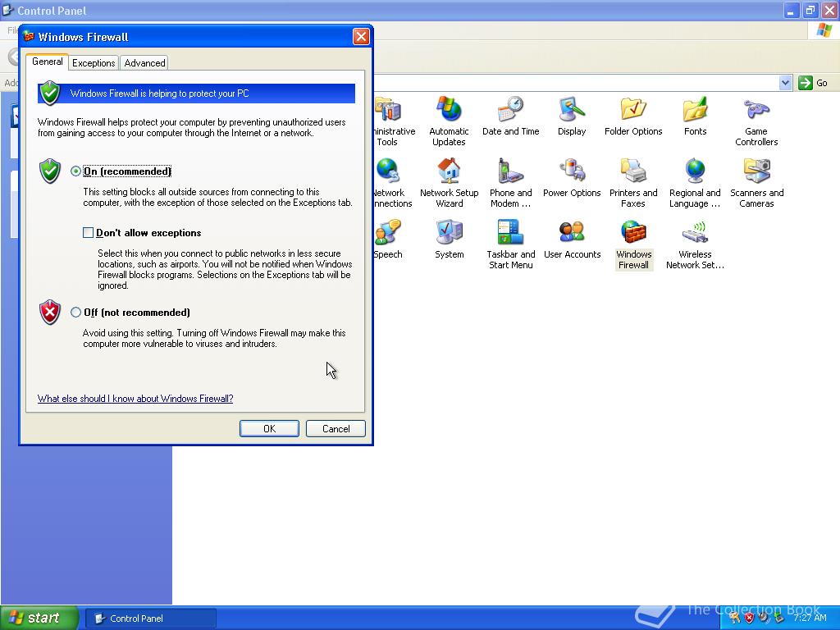
Task: Open Phone and Modem options icon
Action: pyautogui.click(x=510, y=183)
